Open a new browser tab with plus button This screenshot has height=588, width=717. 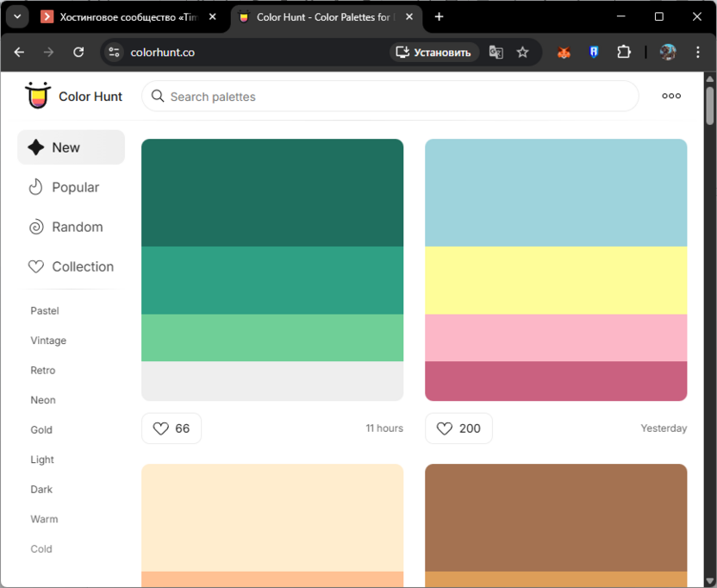[440, 16]
